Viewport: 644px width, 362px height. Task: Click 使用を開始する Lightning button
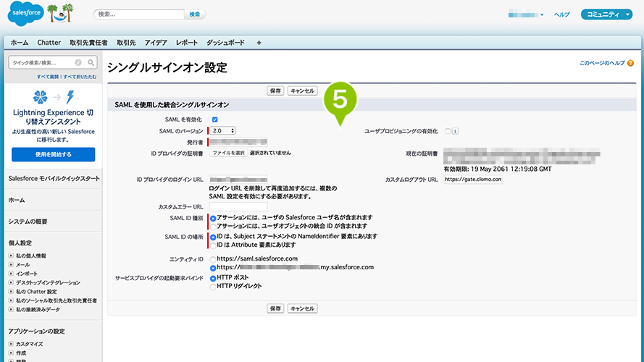pyautogui.click(x=54, y=154)
